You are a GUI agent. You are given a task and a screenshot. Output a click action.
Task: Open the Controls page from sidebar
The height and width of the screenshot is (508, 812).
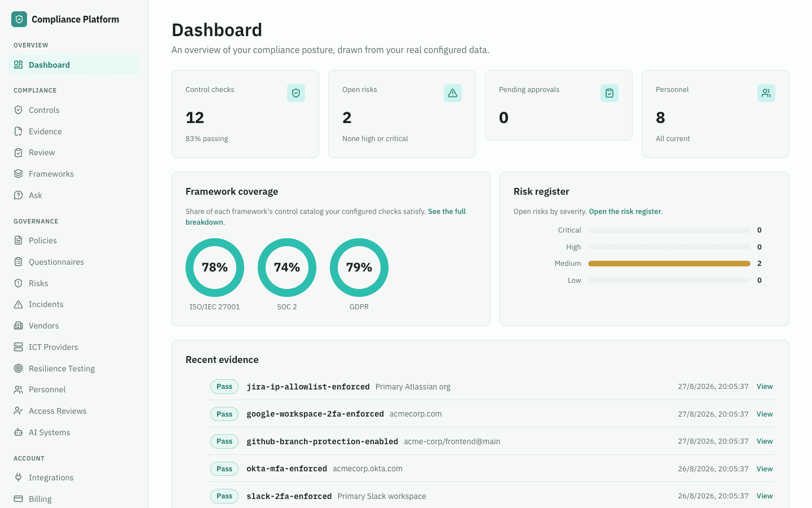tap(74, 110)
